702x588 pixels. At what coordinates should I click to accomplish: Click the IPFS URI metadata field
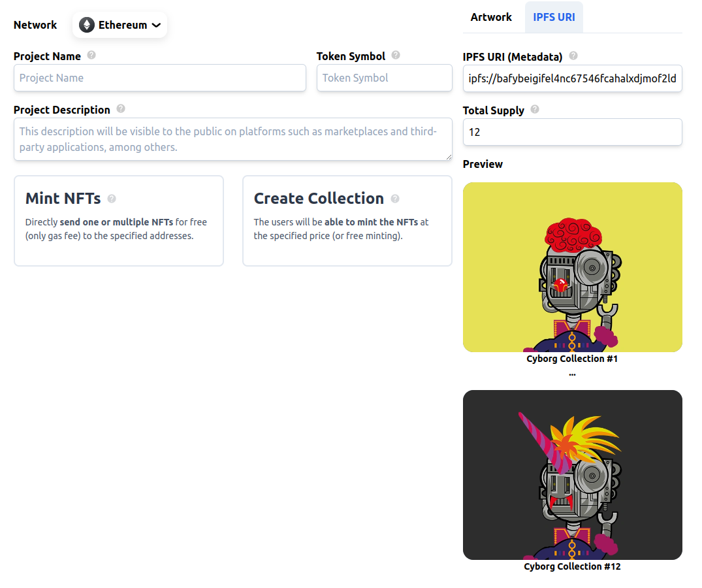click(572, 79)
